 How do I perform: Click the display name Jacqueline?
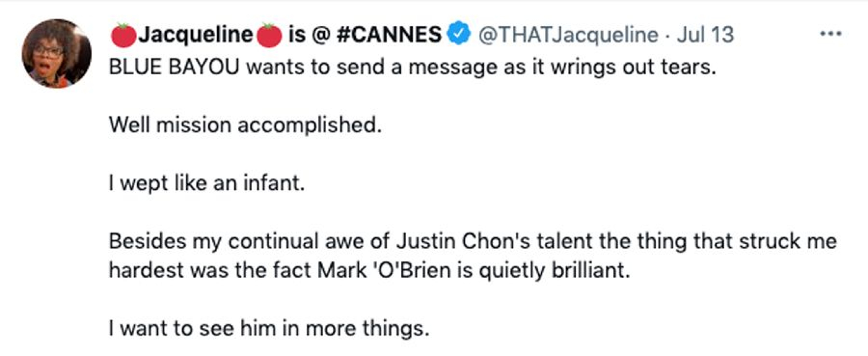point(196,35)
